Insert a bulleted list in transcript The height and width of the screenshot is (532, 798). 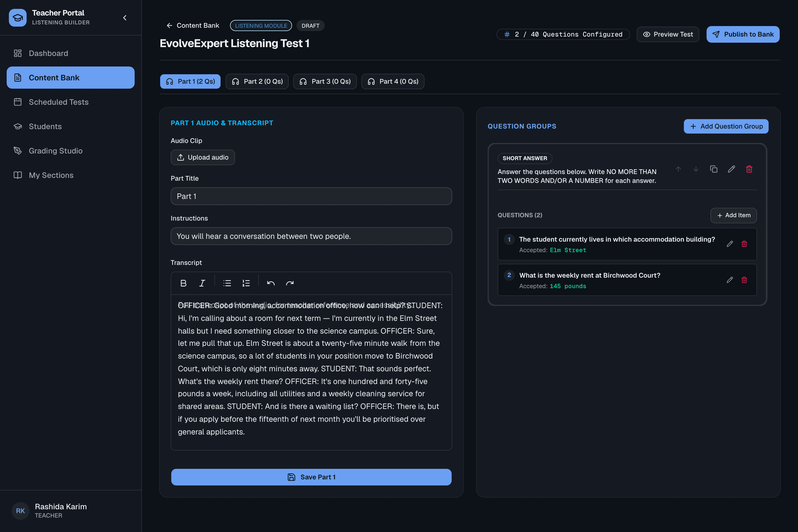click(x=227, y=283)
